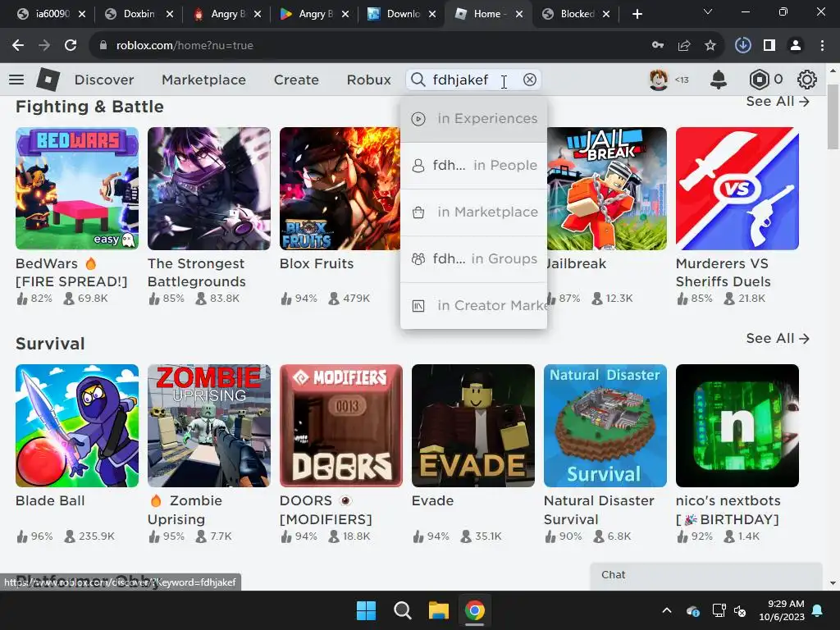The image size is (840, 630).
Task: Open the notifications bell icon
Action: pos(719,80)
